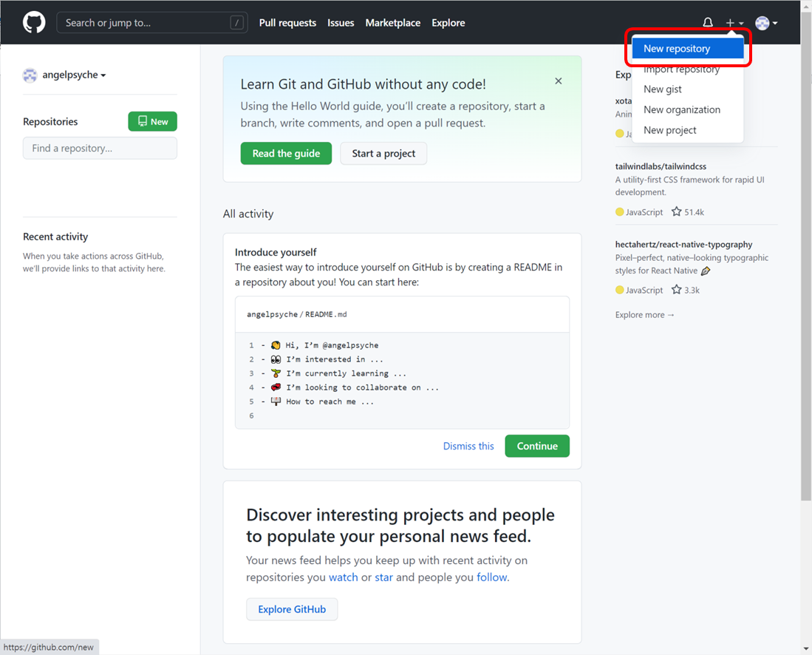Click the slash shortcut key icon

pyautogui.click(x=236, y=23)
